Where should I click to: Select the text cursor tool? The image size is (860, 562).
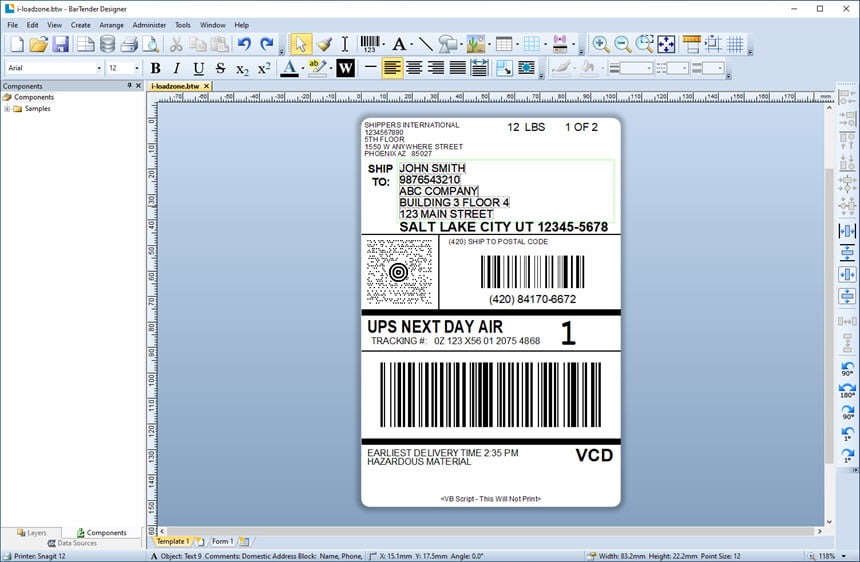(x=344, y=44)
